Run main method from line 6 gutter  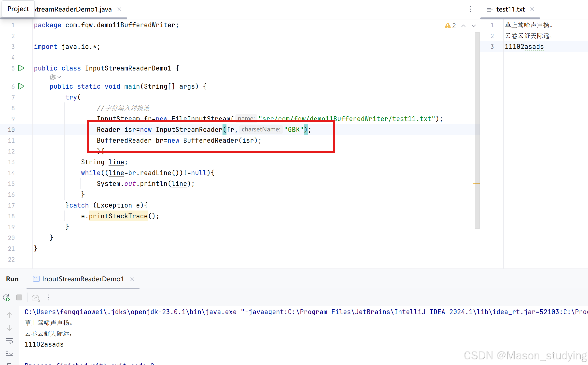click(x=21, y=86)
